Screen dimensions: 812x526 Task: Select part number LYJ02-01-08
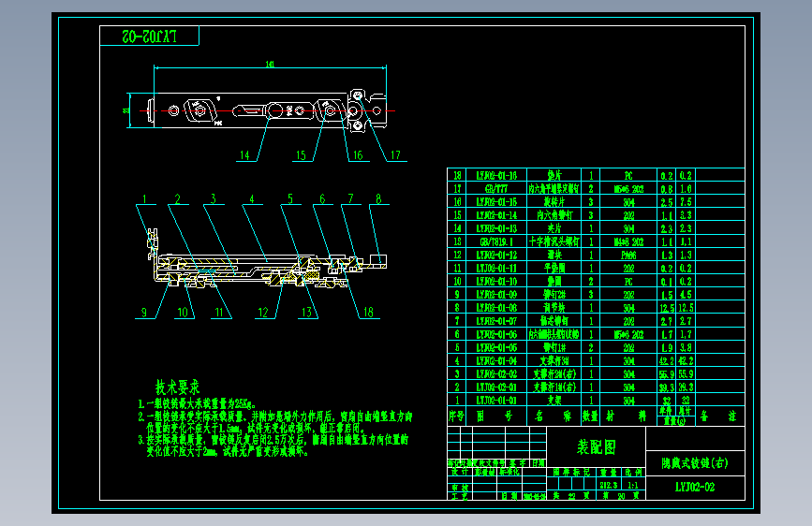496,308
